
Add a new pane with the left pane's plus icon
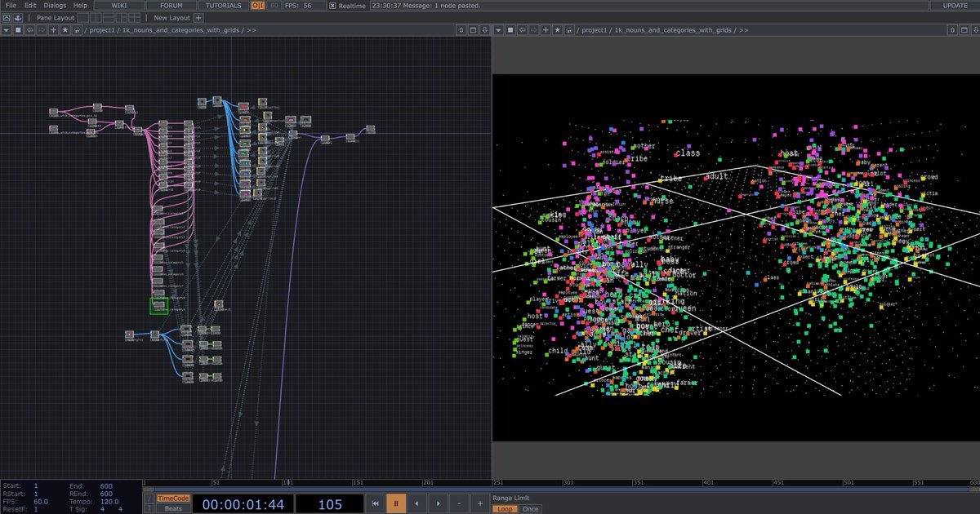[54, 30]
